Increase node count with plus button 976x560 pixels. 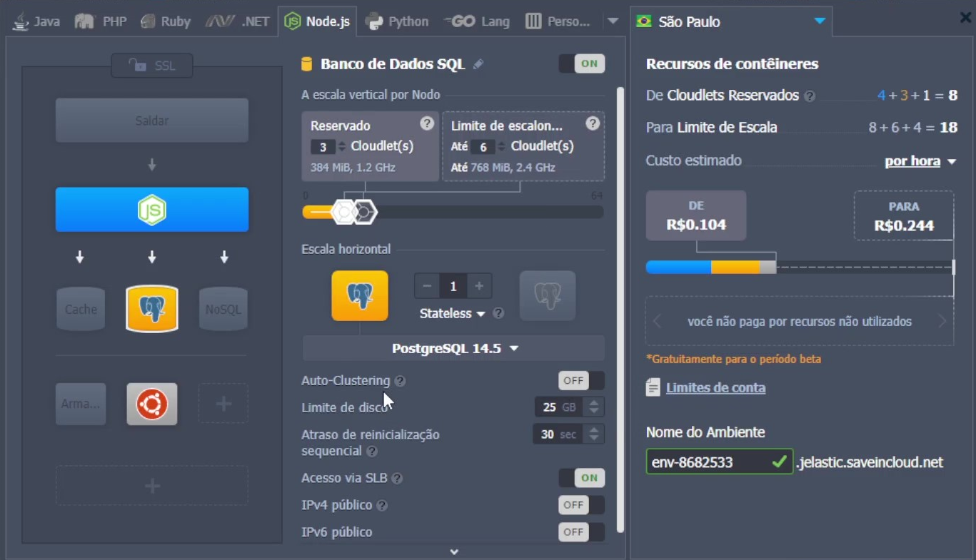(479, 286)
